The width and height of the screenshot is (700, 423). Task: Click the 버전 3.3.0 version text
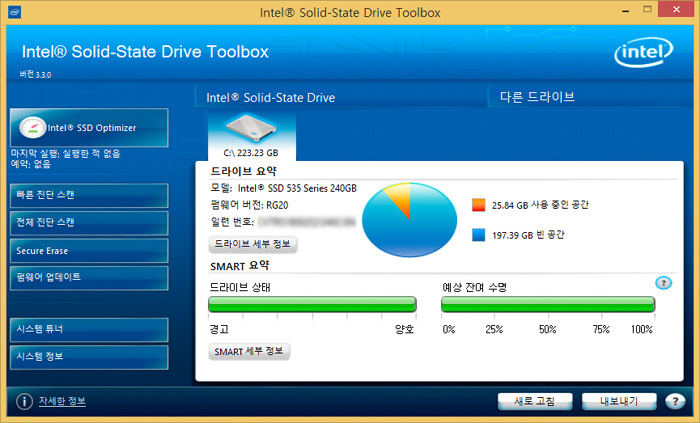tap(35, 75)
